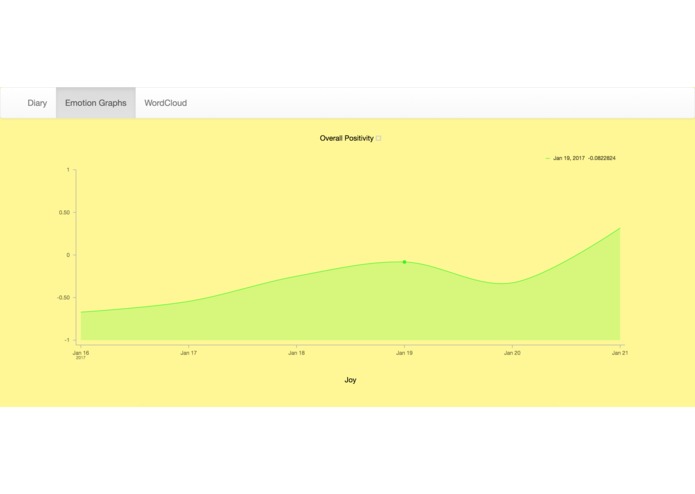695x494 pixels.
Task: Switch to the WordCloud tab
Action: 165,103
